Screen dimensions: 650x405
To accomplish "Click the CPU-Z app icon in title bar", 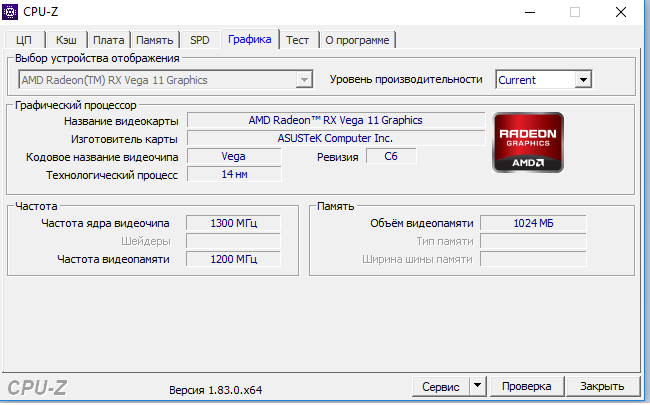I will tap(10, 12).
